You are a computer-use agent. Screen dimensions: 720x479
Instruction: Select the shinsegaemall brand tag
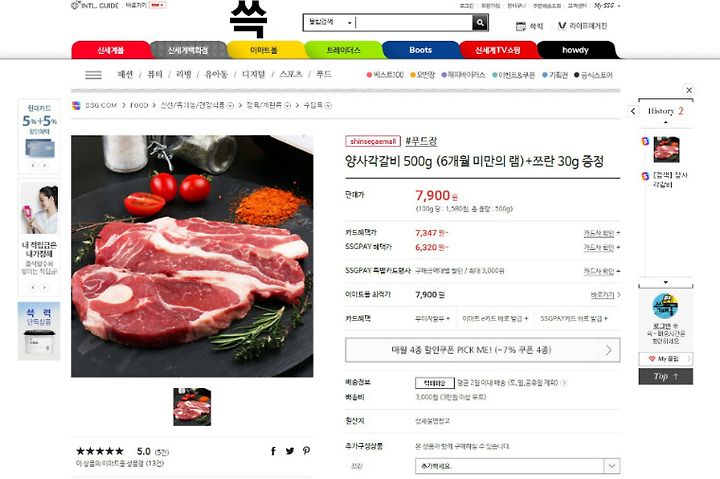[373, 141]
